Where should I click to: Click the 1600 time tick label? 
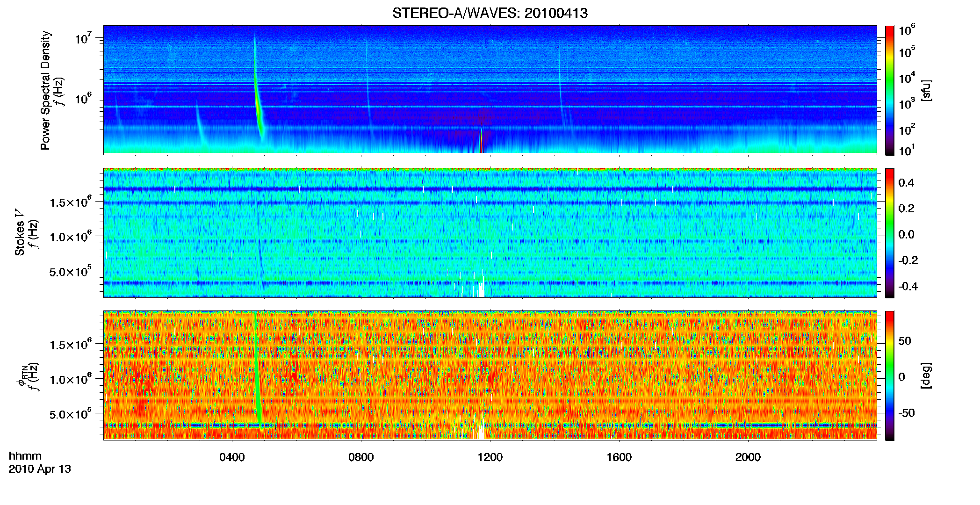619,457
